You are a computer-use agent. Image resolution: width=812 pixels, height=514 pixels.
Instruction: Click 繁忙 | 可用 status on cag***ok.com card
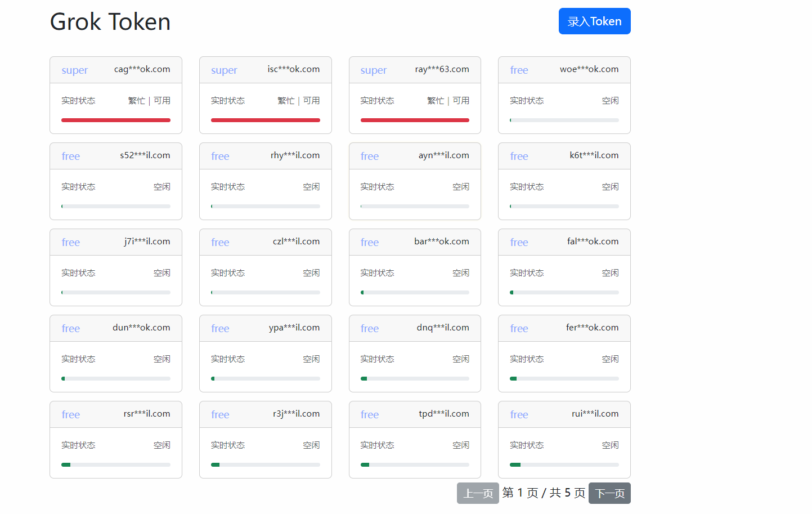point(149,101)
